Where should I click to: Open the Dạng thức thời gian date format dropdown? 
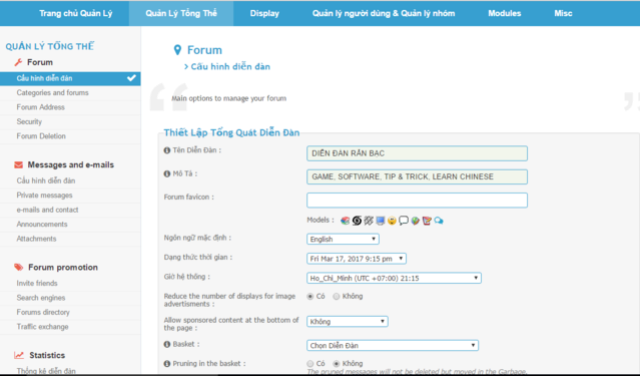(x=356, y=258)
